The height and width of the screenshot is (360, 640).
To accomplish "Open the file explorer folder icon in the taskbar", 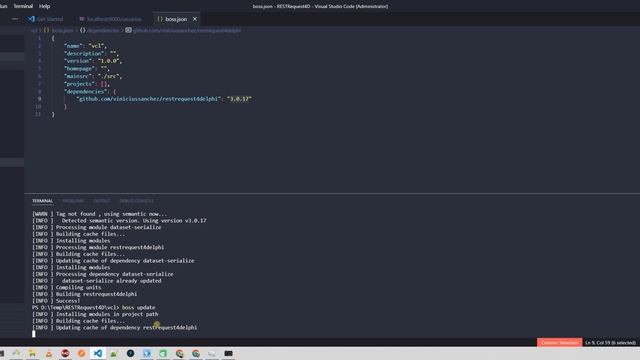I will (x=32, y=353).
